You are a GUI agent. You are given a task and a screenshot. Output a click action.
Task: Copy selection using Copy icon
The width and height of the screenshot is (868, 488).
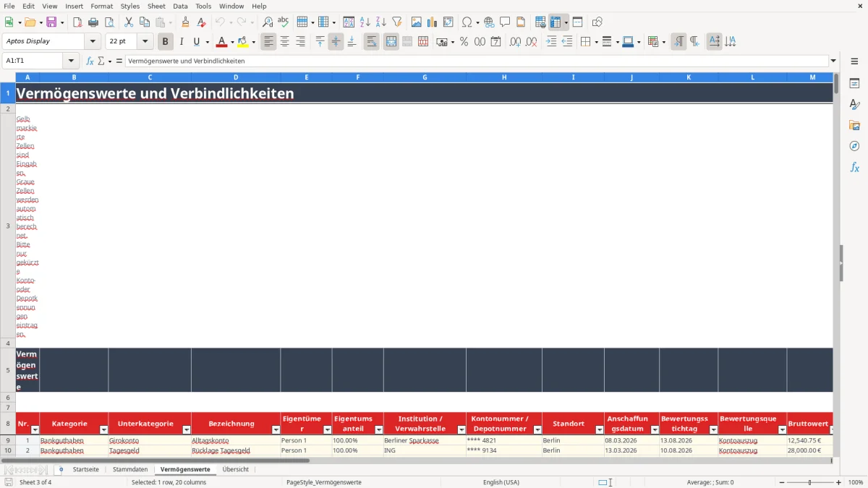coord(145,22)
